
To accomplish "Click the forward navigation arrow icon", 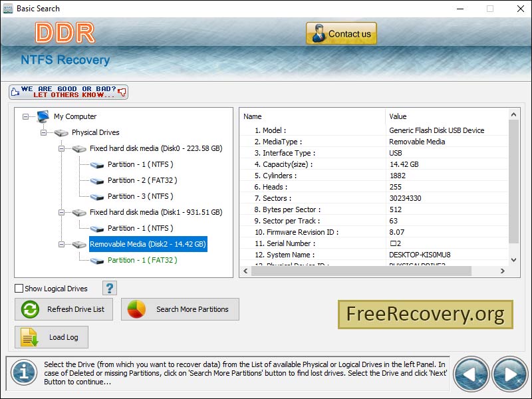I will click(509, 373).
